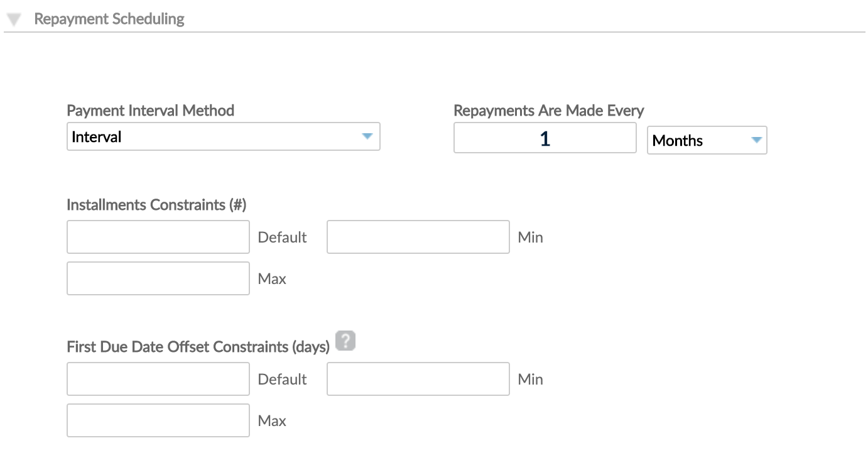Click the First Due Date Offset Default field
This screenshot has height=465, width=868.
pyautogui.click(x=158, y=379)
